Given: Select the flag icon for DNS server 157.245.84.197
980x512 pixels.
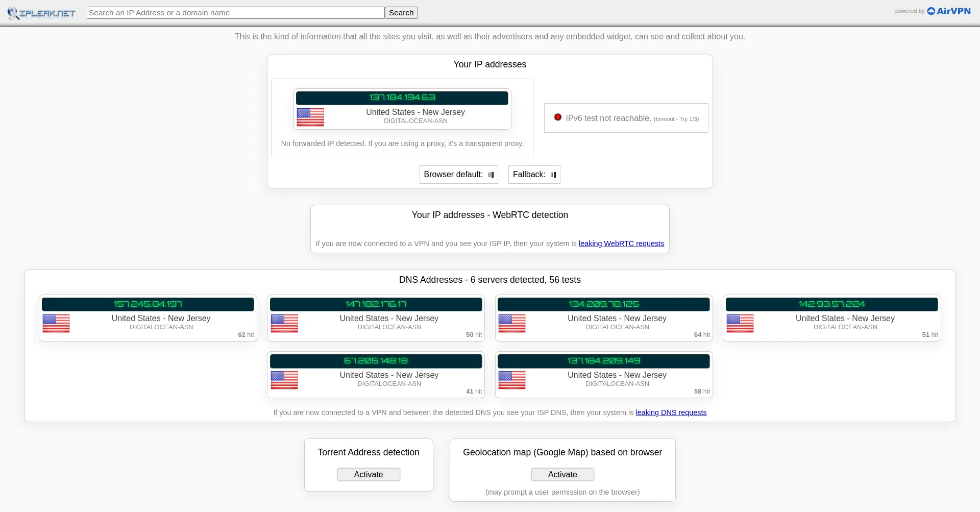Looking at the screenshot, I should click(x=56, y=324).
